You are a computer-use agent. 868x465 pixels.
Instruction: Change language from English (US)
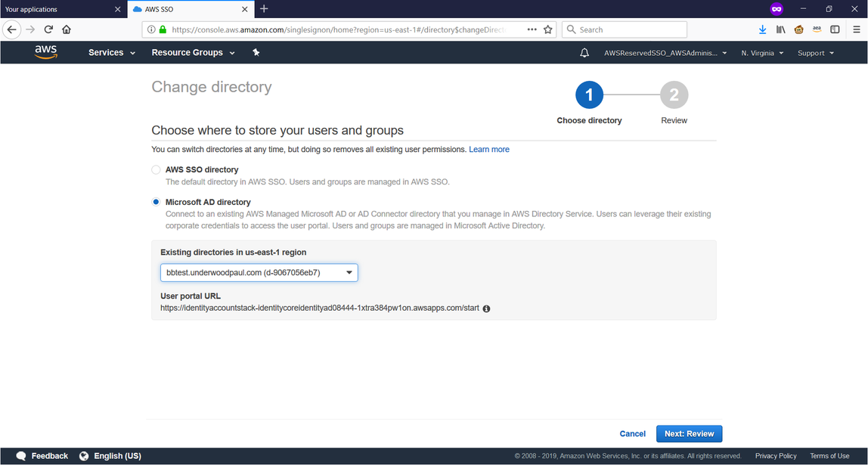tap(117, 456)
